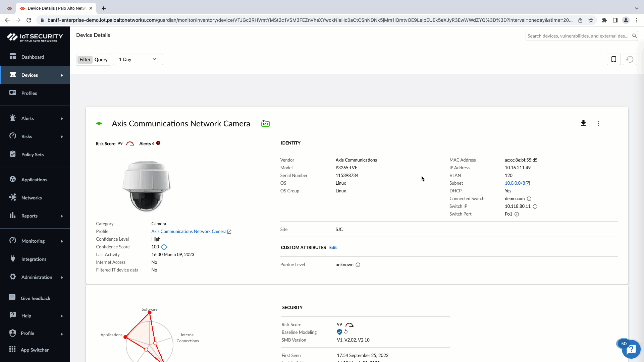The image size is (644, 362).
Task: Click the download icon on device card
Action: pos(583,123)
